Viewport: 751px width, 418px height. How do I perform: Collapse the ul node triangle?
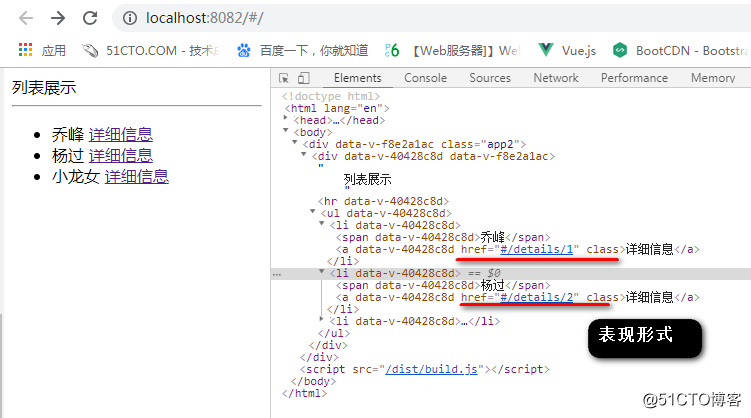(x=313, y=211)
